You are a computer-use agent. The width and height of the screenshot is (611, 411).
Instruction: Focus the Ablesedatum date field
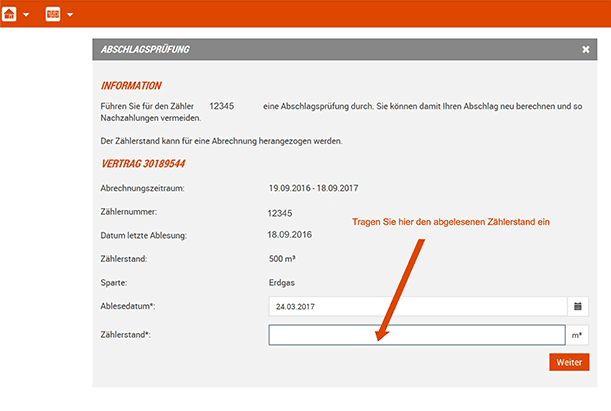click(417, 306)
